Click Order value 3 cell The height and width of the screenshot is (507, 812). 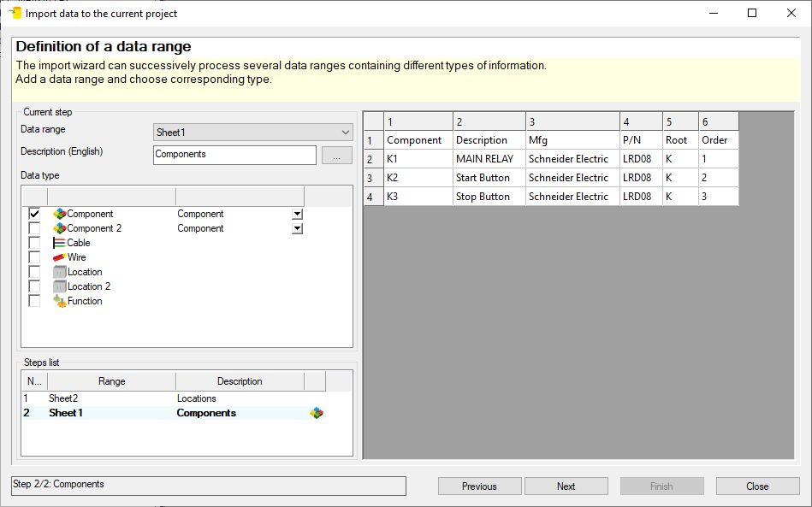click(x=719, y=197)
